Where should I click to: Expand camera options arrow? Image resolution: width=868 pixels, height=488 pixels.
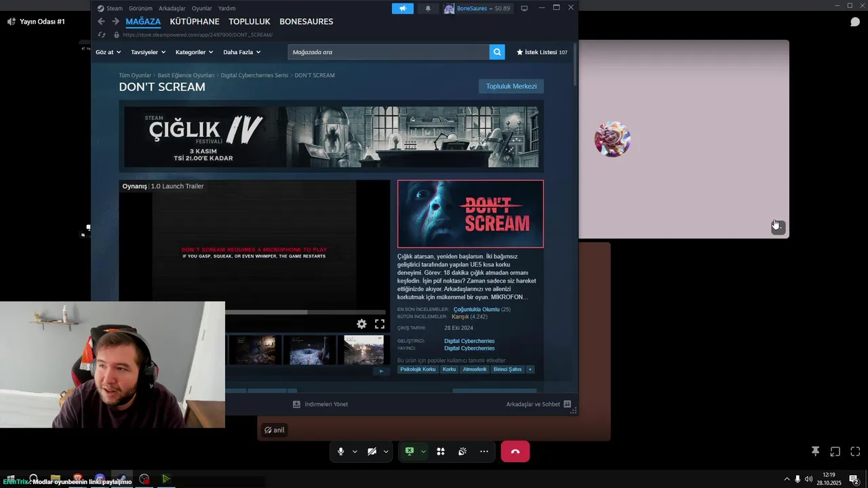click(386, 451)
